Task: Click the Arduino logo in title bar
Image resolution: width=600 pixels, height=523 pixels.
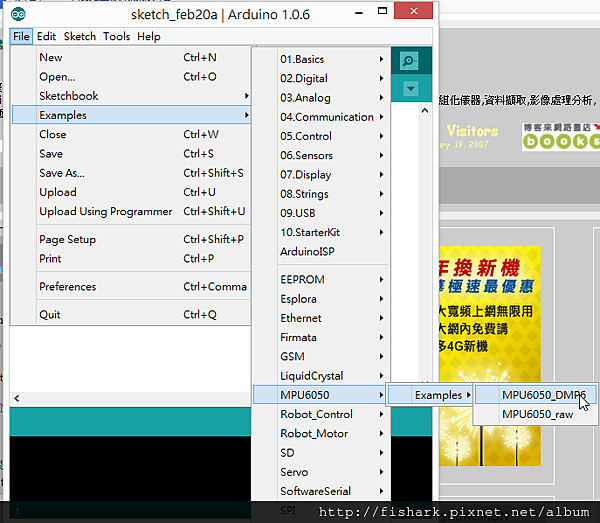Action: click(x=21, y=14)
